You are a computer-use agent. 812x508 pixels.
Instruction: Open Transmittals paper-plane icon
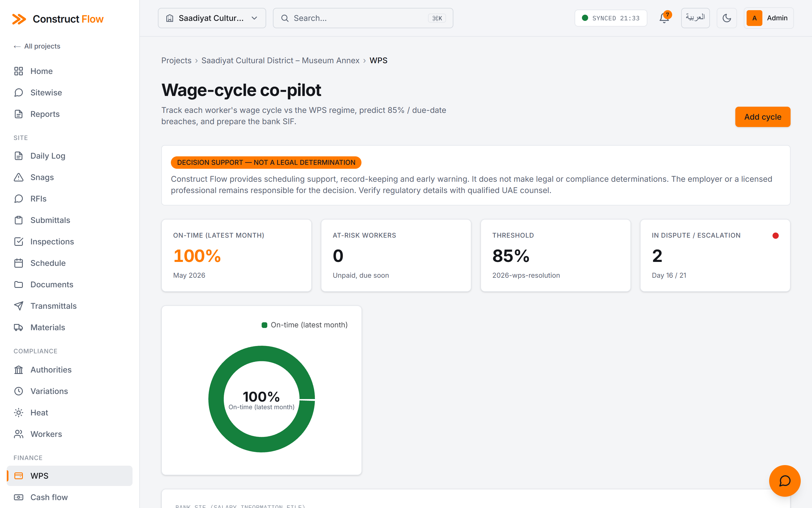18,306
